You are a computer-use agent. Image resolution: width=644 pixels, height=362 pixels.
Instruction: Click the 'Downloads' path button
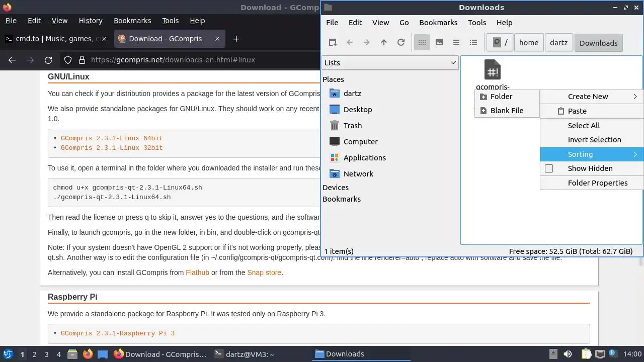[x=598, y=43]
